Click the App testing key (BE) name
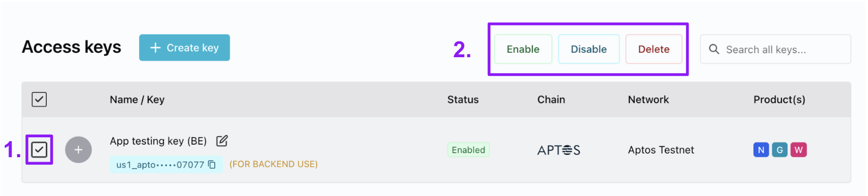Screen dimensions: 868x196 (158, 141)
